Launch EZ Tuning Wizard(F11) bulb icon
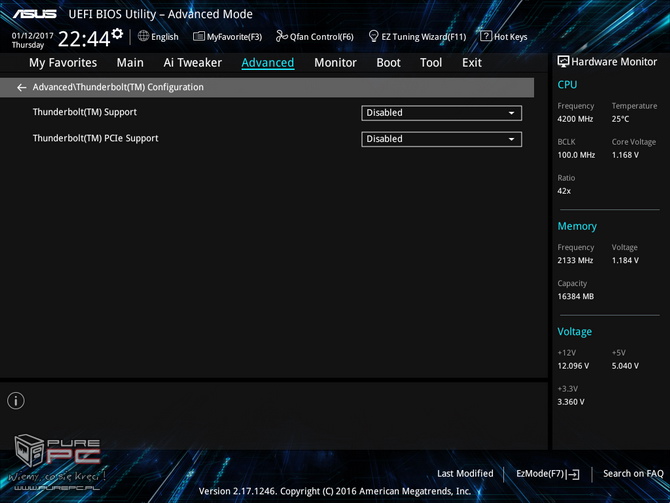670x503 pixels. click(x=373, y=36)
